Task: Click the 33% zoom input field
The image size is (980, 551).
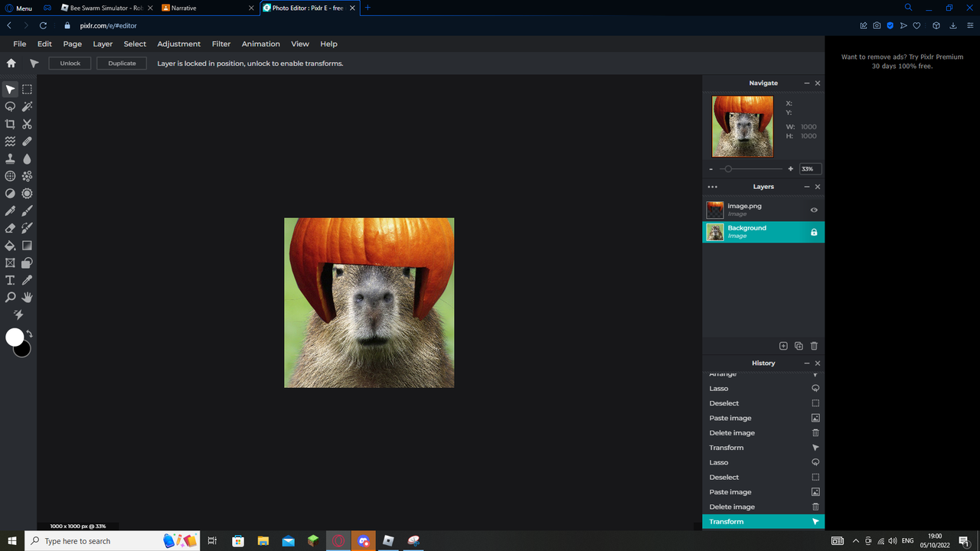Action: [x=810, y=169]
